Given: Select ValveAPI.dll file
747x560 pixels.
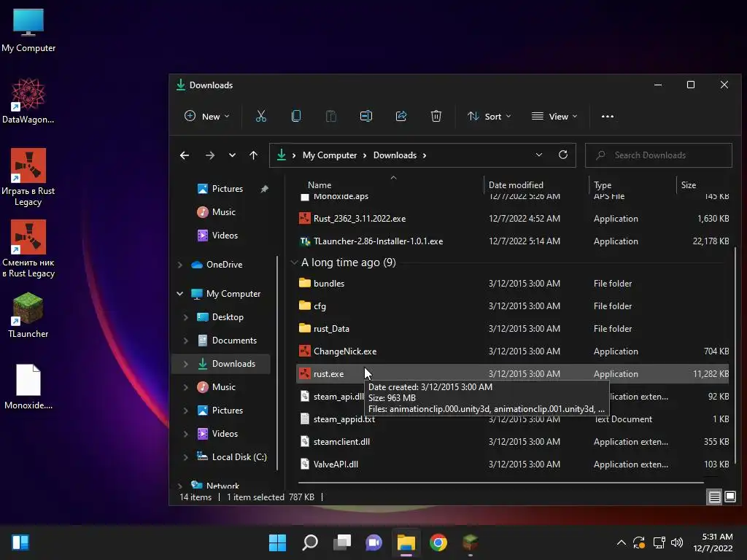Looking at the screenshot, I should (x=513, y=464).
